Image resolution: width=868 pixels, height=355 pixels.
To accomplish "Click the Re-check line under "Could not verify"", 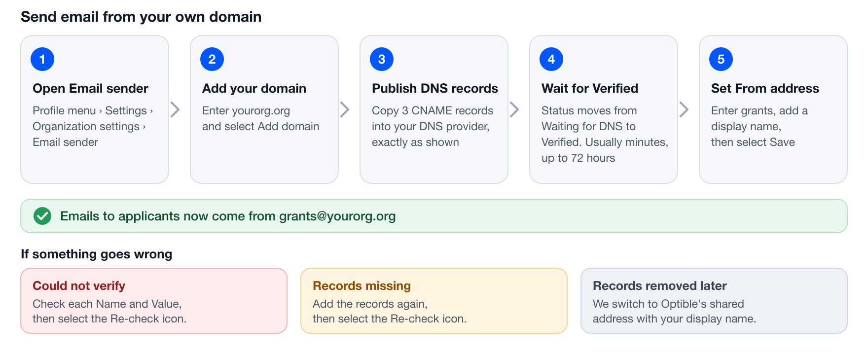I will click(x=109, y=319).
